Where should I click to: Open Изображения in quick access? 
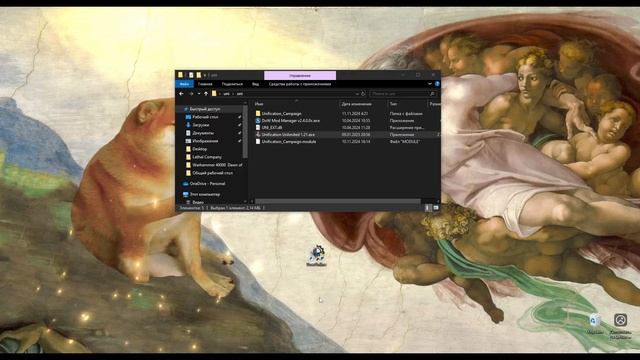(205, 141)
